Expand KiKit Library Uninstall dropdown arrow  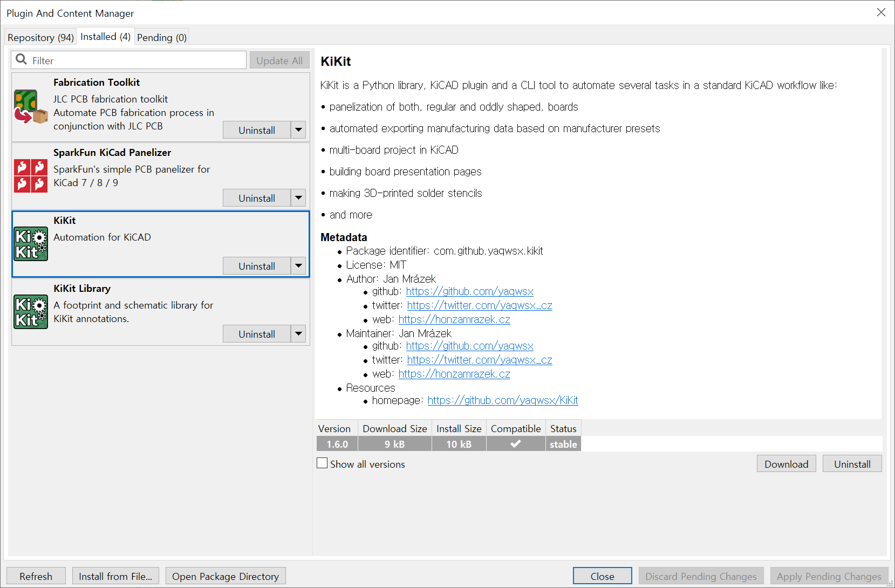tap(298, 334)
